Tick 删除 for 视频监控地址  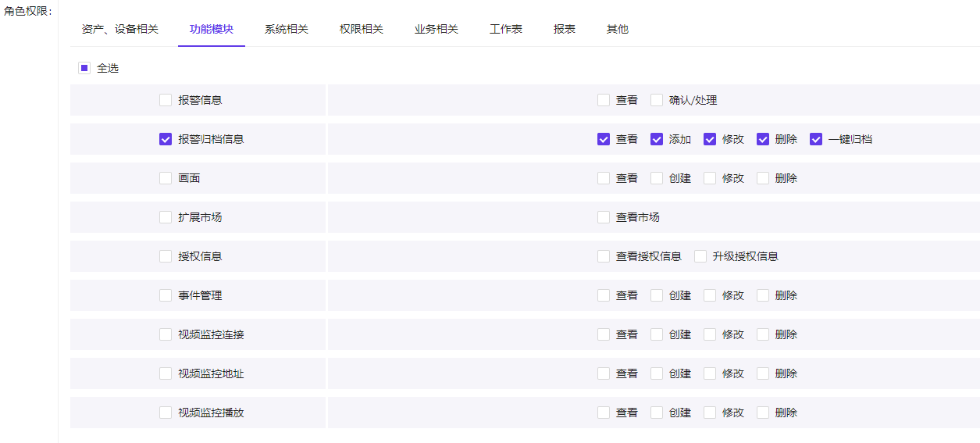pos(763,373)
